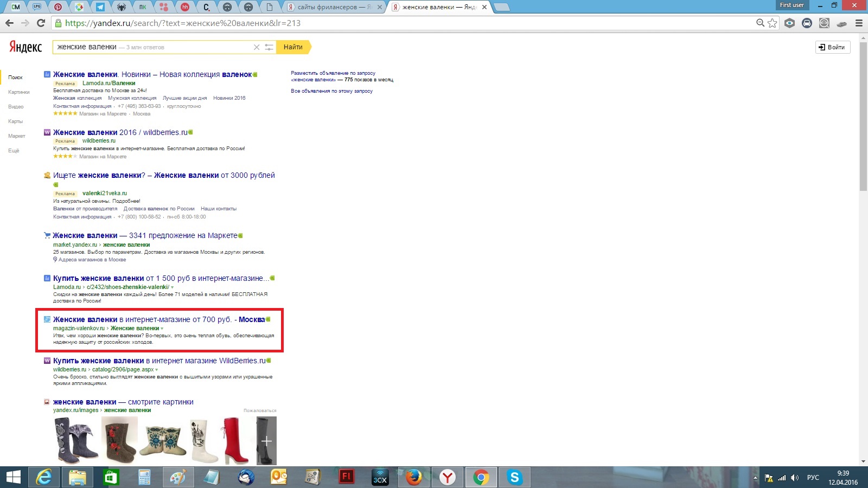Launch Firefox from the taskbar
Image resolution: width=868 pixels, height=488 pixels.
pyautogui.click(x=414, y=477)
